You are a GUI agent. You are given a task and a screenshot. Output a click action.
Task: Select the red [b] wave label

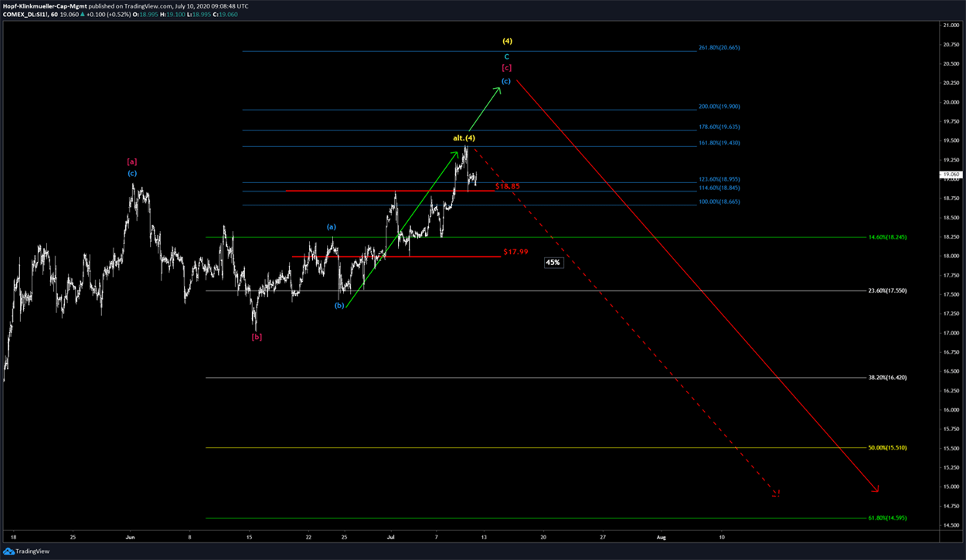257,337
